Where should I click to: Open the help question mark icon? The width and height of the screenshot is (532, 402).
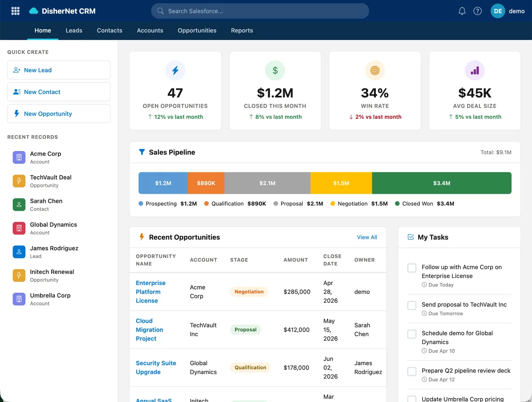point(477,11)
